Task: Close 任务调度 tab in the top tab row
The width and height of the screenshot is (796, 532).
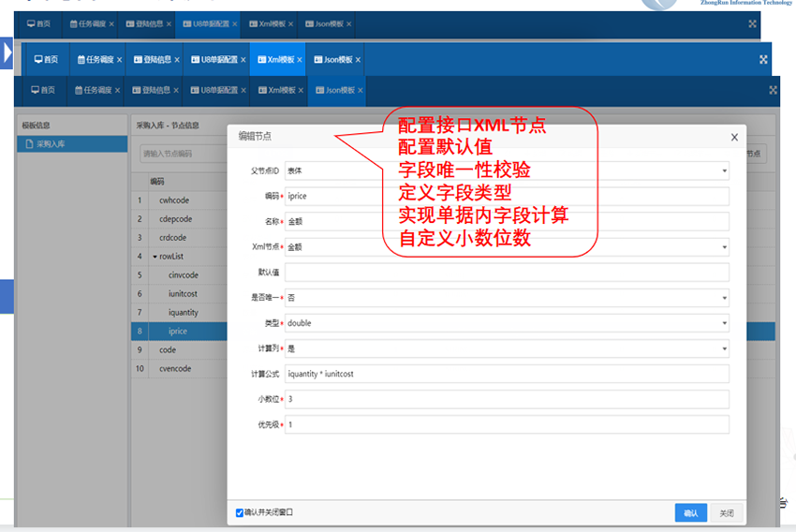Action: (x=111, y=23)
